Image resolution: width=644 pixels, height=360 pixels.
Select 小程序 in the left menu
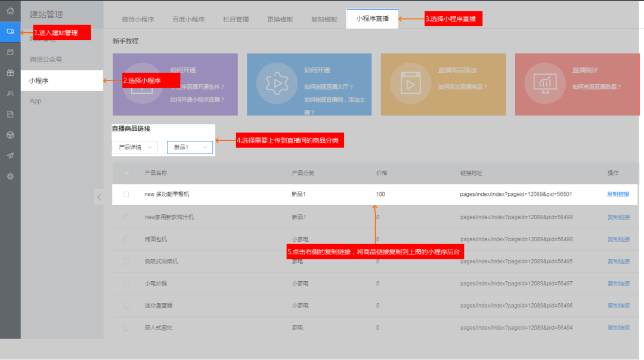(x=39, y=79)
